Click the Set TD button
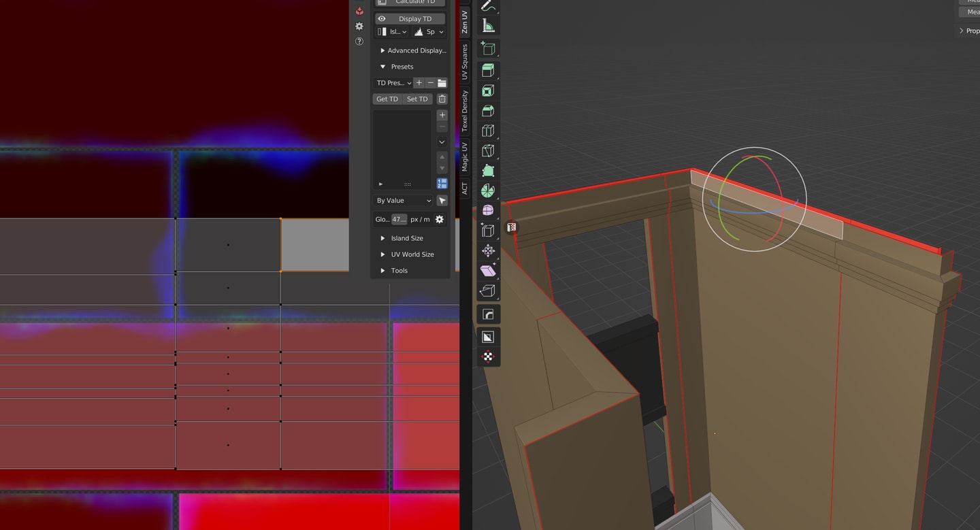This screenshot has width=980, height=530. click(x=417, y=99)
